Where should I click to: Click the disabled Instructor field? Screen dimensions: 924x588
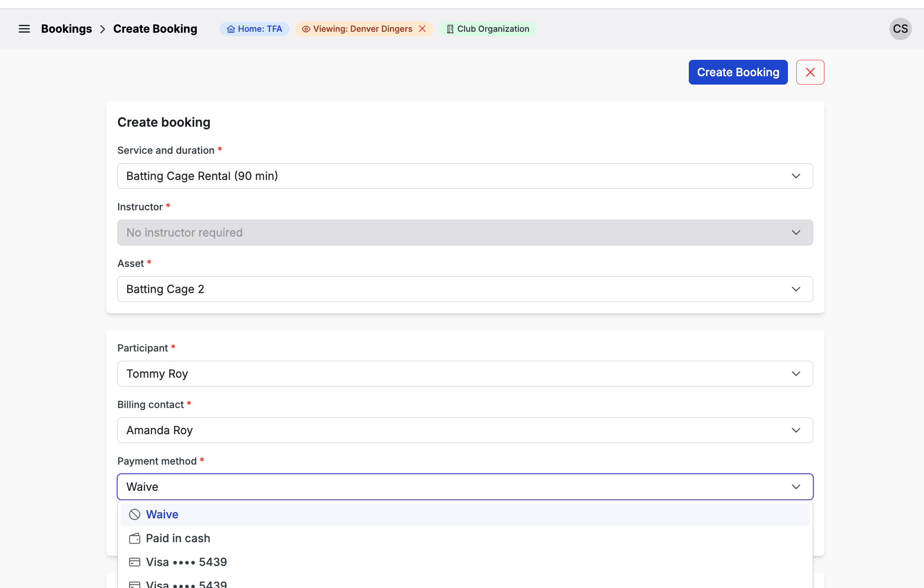pos(465,233)
